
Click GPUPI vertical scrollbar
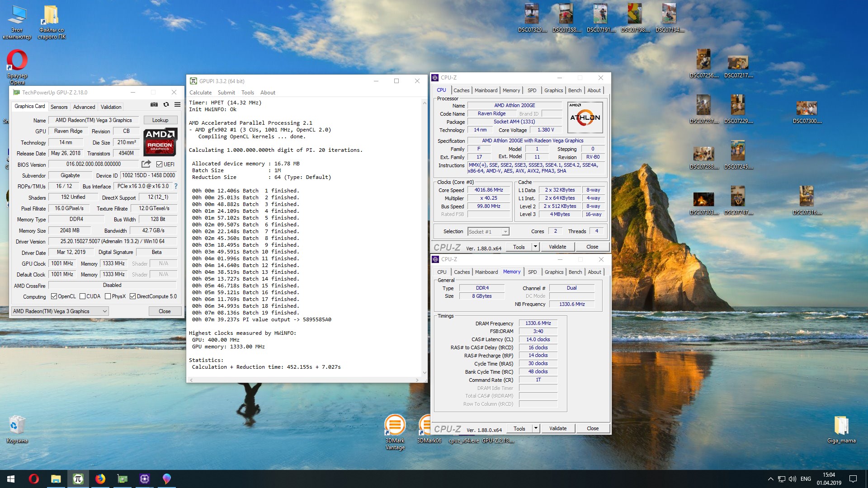(424, 238)
